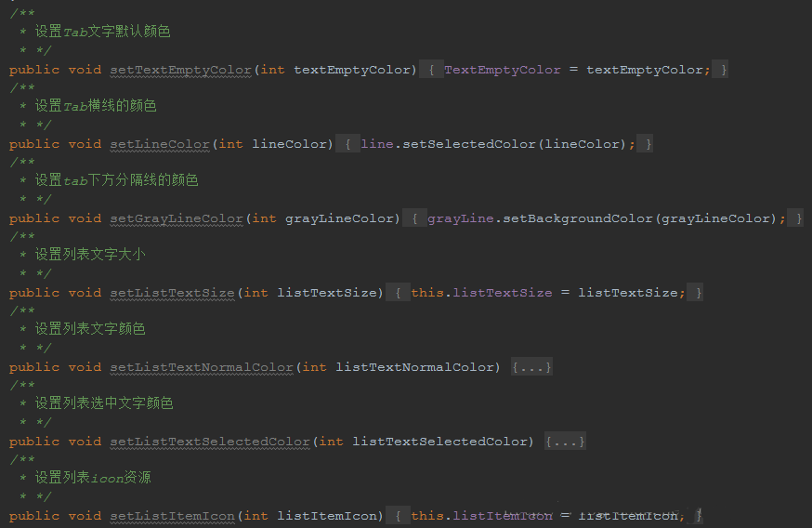Click method name setListTextSelectedColor
This screenshot has width=812, height=528.
210,442
